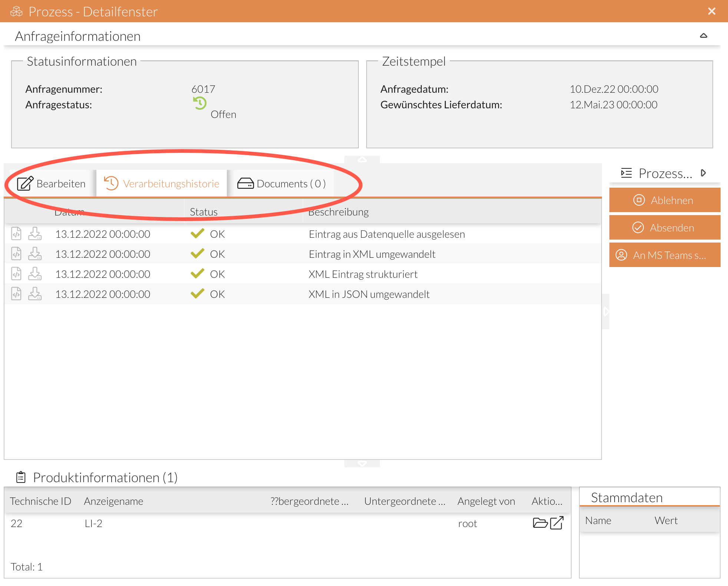Click upward collapse handle above the tabs

362,159
